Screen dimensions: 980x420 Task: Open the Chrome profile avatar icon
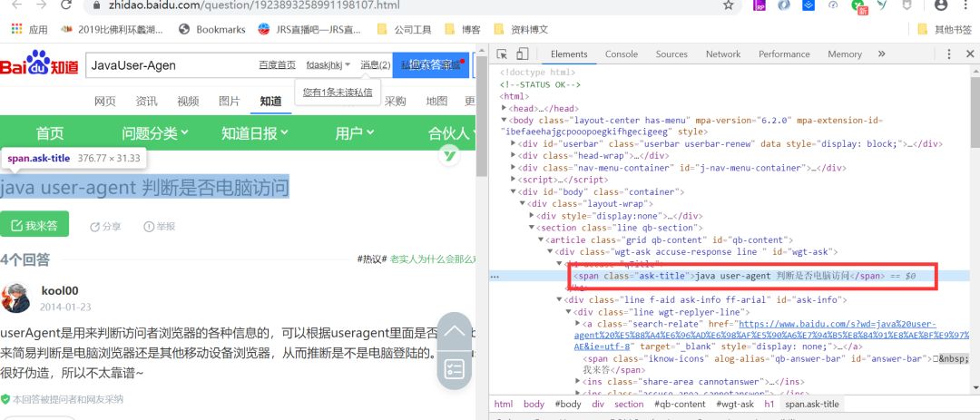[x=941, y=5]
